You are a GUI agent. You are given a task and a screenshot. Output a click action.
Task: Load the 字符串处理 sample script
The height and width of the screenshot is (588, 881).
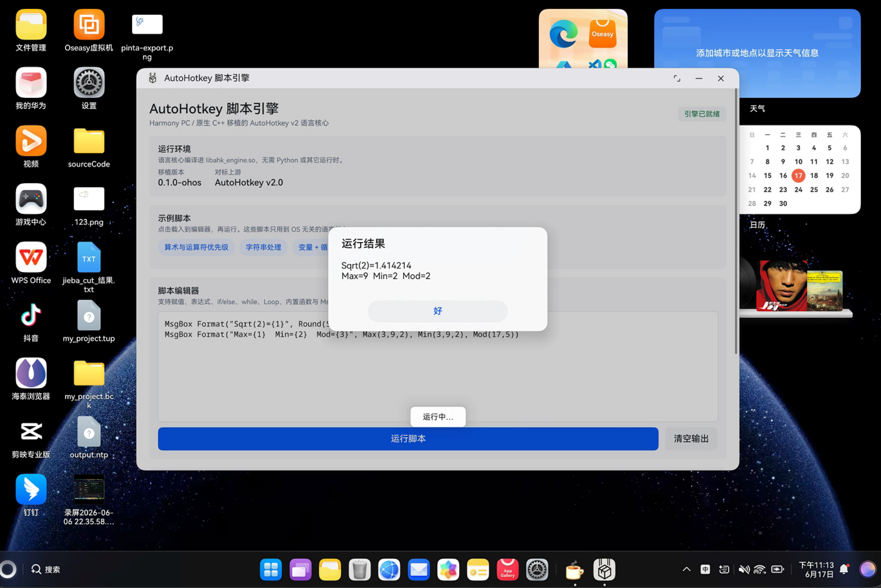pos(263,247)
